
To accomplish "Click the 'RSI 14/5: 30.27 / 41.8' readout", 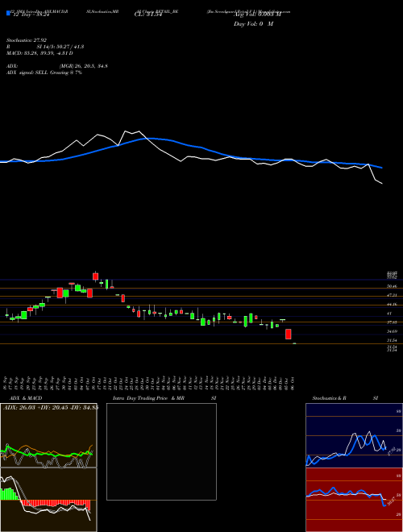I will tap(45, 47).
